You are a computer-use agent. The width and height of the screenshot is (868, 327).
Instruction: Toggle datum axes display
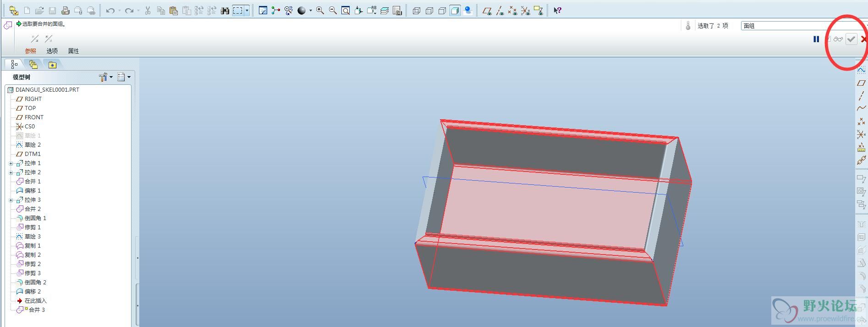click(500, 11)
